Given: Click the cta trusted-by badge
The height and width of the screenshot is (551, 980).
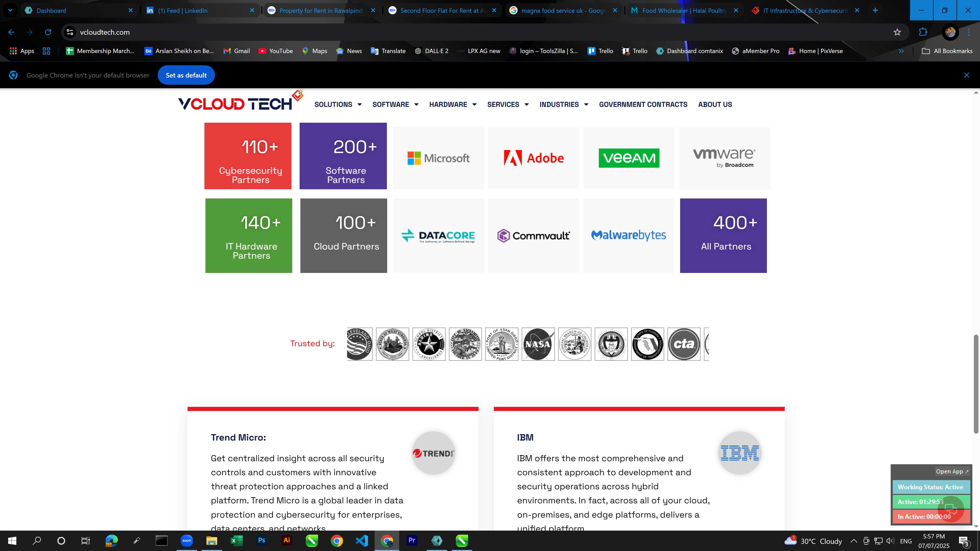Looking at the screenshot, I should (684, 344).
